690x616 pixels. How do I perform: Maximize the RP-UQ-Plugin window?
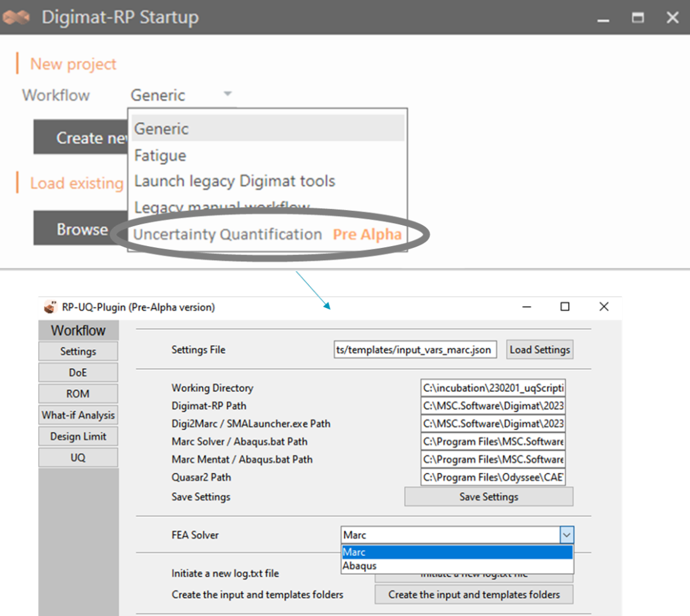coord(565,307)
